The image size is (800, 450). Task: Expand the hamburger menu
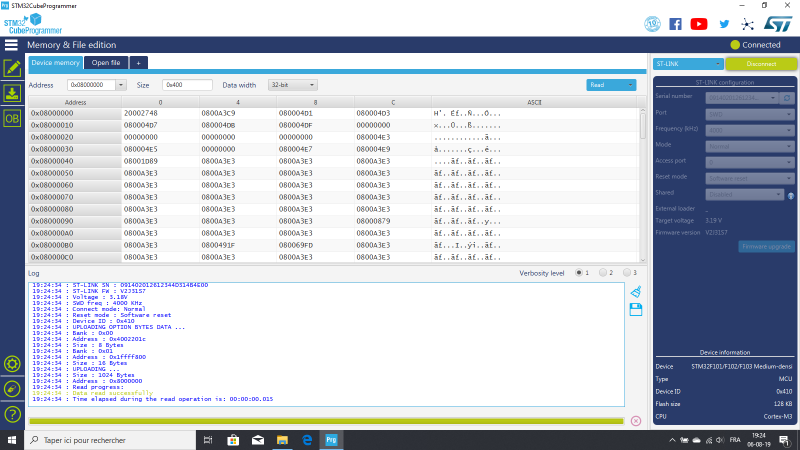click(11, 44)
